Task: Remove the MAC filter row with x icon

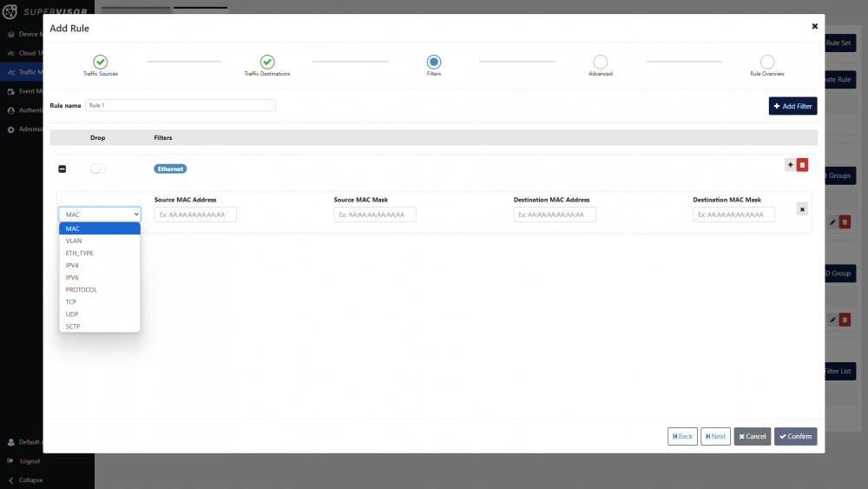Action: click(802, 208)
